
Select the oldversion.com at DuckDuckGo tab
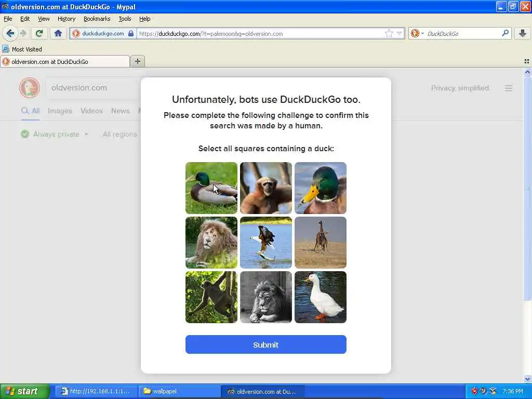[x=65, y=61]
